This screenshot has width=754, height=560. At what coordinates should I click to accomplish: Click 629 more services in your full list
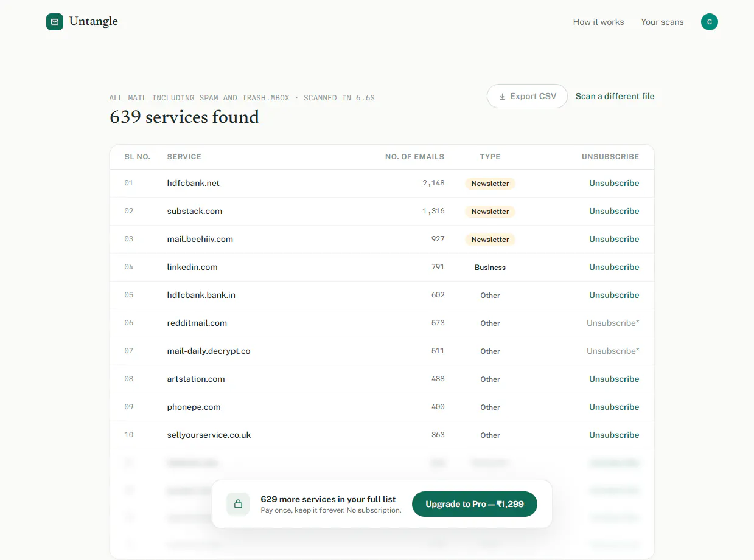pyautogui.click(x=328, y=499)
